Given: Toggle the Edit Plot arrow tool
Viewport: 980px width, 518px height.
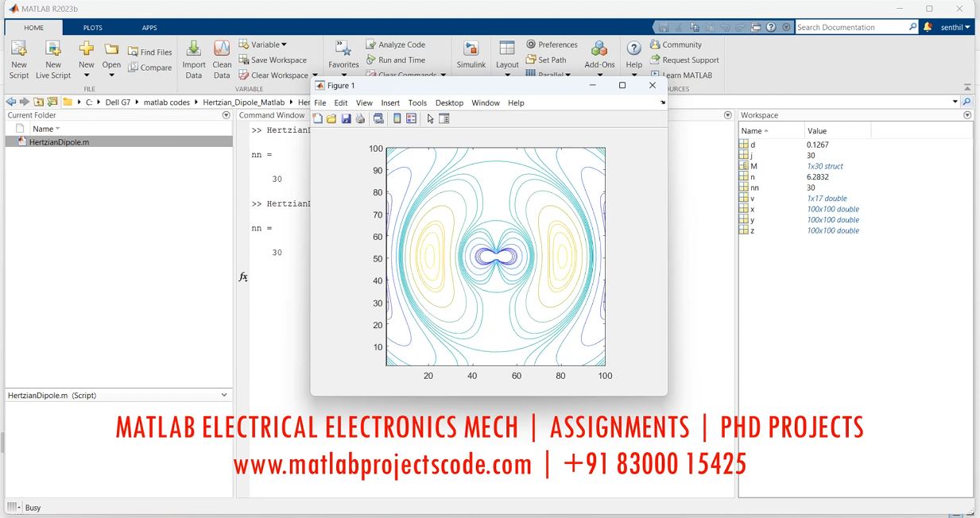Looking at the screenshot, I should point(430,119).
